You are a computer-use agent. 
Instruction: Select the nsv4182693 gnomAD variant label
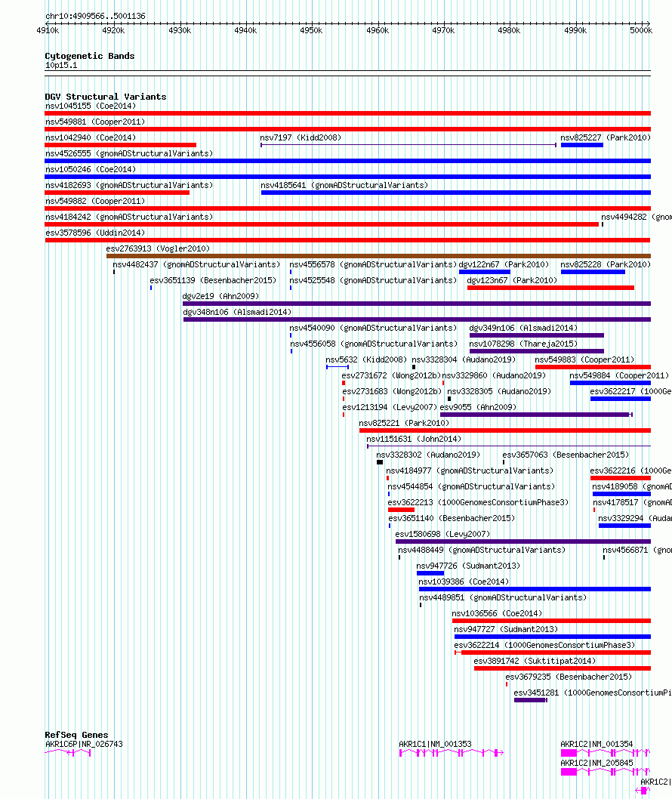(129, 186)
